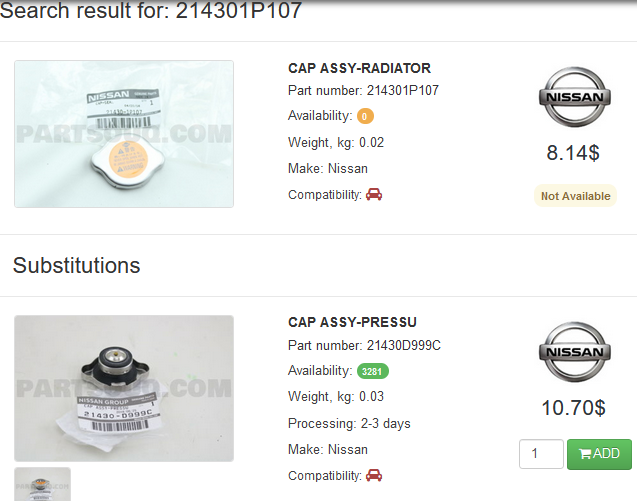Click the cart icon on ADD button
637x501 pixels.
point(585,453)
